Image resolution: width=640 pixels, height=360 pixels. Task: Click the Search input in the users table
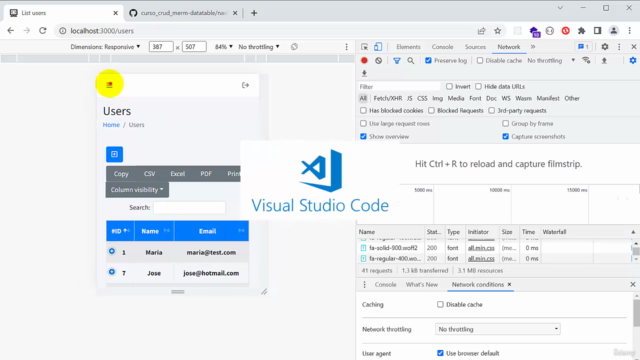[x=189, y=207]
